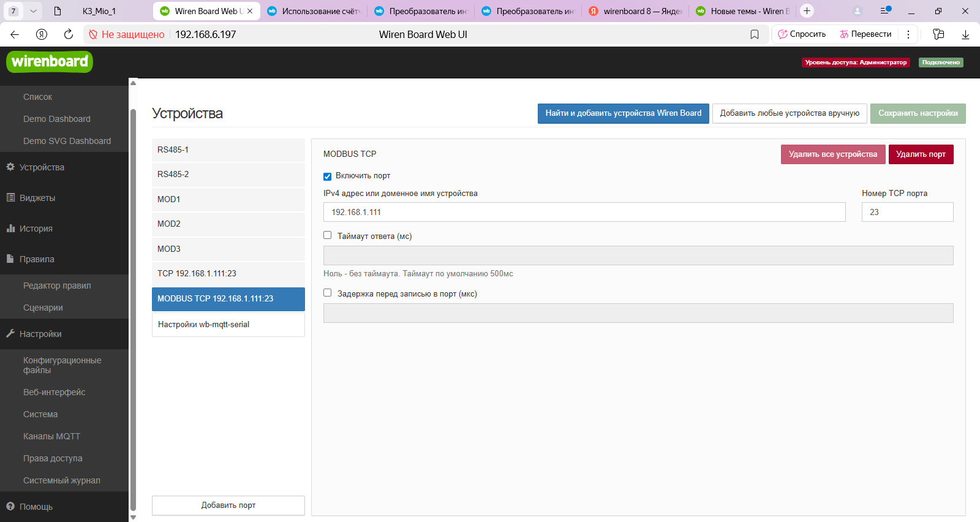Open new browser tab with plus icon
Viewport: 980px width, 522px height.
[x=807, y=11]
